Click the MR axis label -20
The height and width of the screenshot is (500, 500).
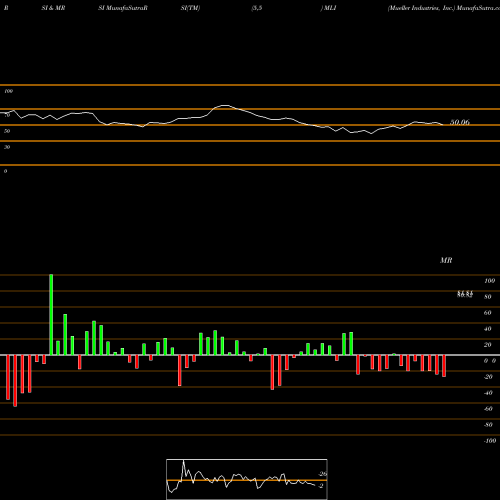point(488,377)
